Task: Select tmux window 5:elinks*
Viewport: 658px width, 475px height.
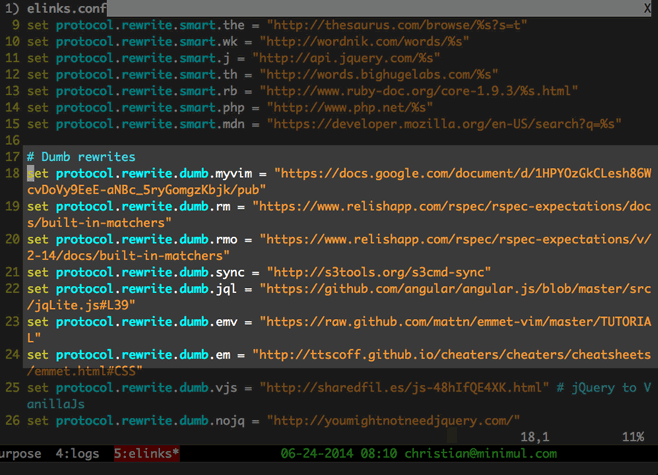Action: tap(146, 454)
